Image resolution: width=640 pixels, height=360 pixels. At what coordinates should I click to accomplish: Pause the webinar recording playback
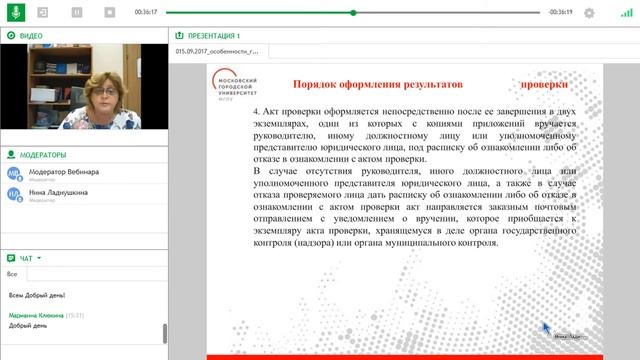[77, 12]
